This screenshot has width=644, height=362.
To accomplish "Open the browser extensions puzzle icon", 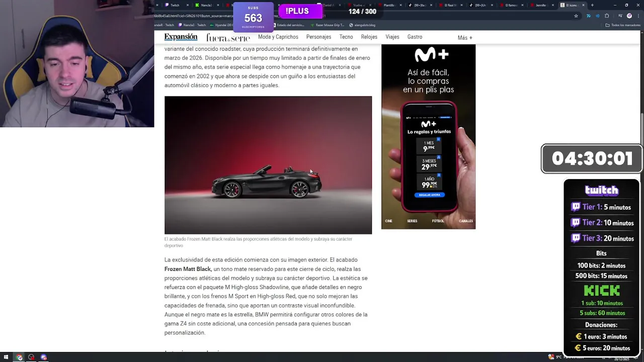I will (607, 16).
